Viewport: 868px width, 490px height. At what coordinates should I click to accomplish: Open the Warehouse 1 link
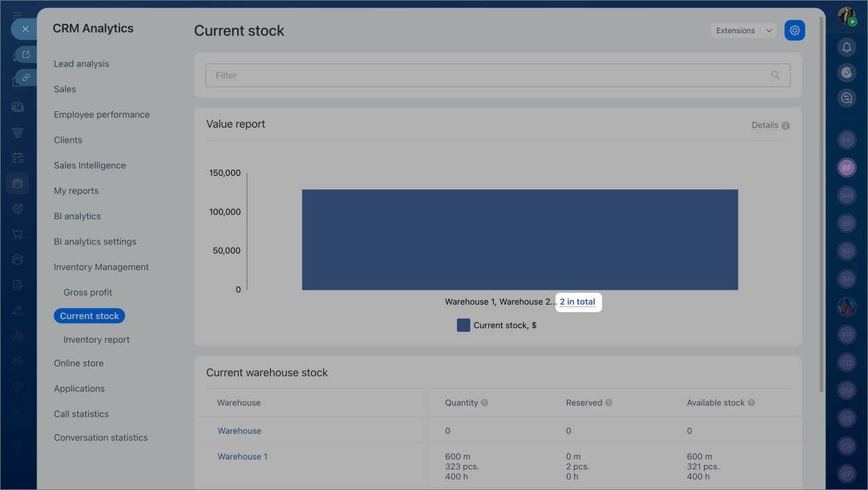point(242,457)
